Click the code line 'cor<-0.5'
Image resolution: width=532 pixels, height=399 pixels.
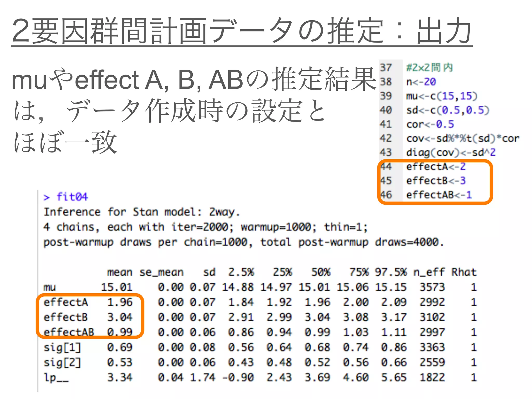tap(430, 124)
